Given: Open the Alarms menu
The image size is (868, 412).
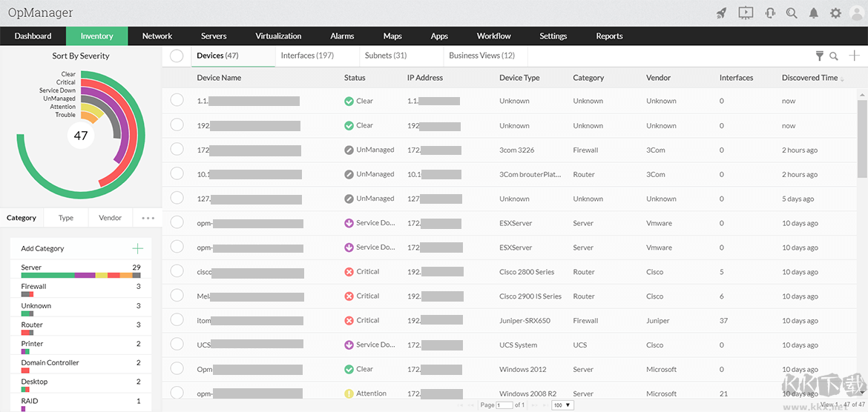Looking at the screenshot, I should pos(342,36).
